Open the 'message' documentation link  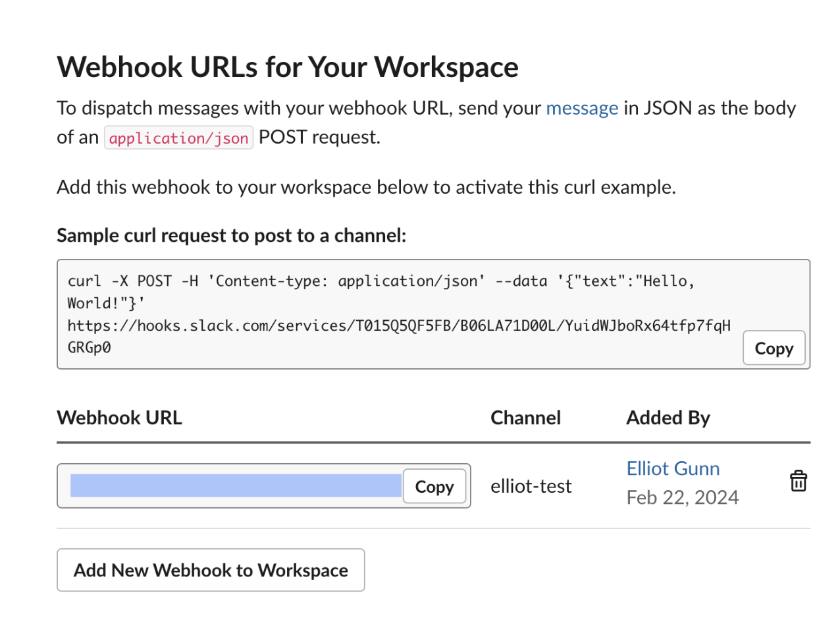582,108
